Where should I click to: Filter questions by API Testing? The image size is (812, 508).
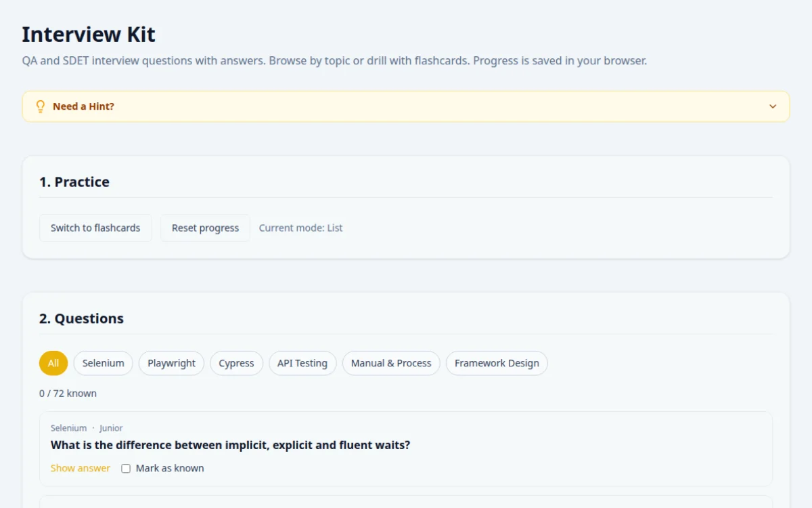pos(302,363)
